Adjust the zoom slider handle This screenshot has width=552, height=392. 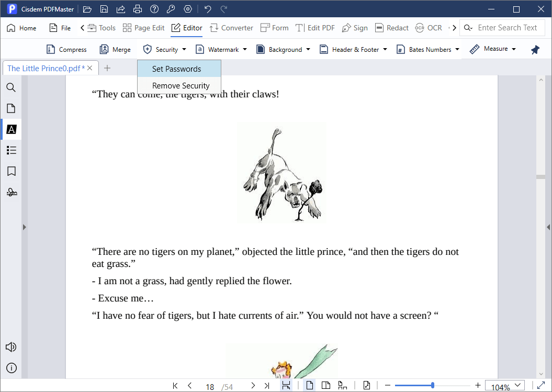point(433,385)
